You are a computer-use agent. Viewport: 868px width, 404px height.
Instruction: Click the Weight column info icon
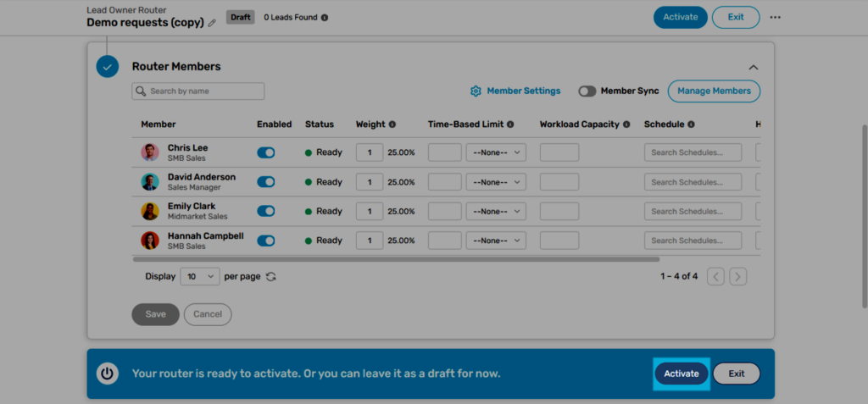click(392, 125)
